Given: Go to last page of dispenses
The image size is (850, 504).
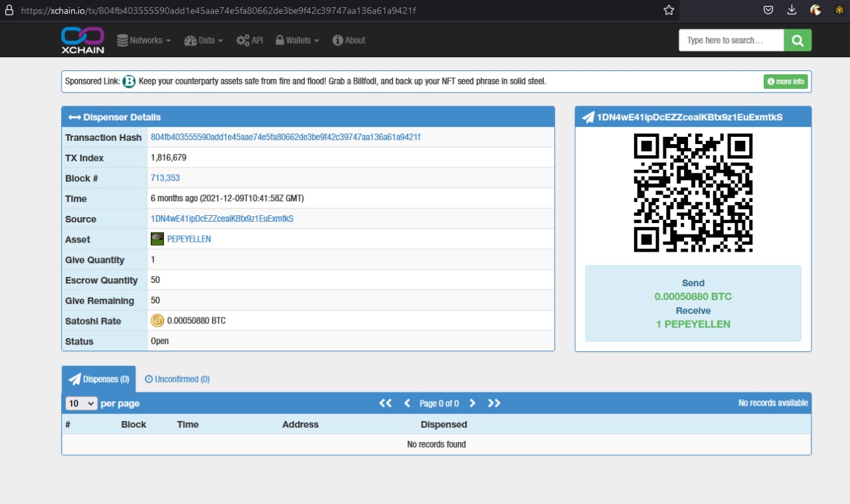Looking at the screenshot, I should 494,403.
